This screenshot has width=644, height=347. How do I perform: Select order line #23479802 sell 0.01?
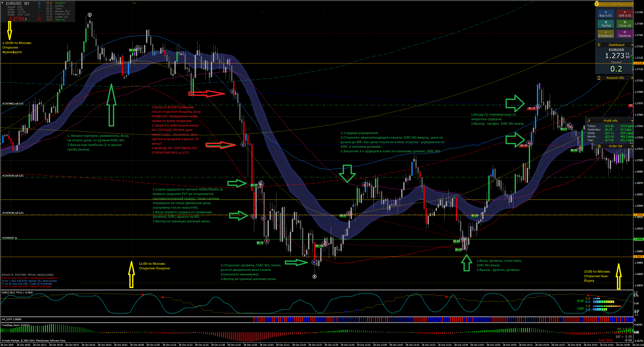tap(13, 104)
